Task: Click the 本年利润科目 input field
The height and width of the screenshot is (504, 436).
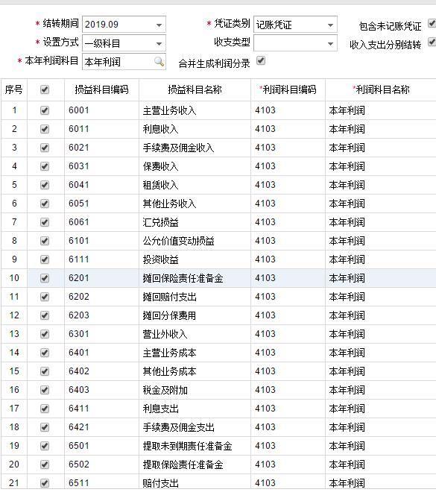Action: pos(124,62)
